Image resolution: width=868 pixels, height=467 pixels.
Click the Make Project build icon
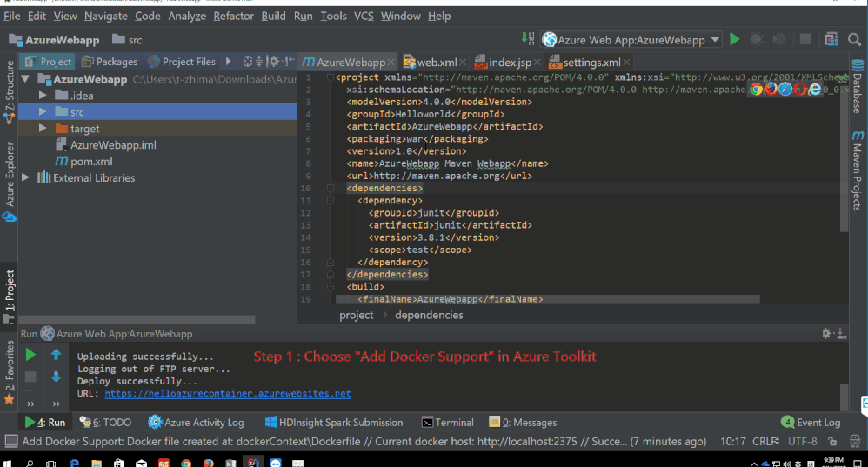tap(528, 39)
